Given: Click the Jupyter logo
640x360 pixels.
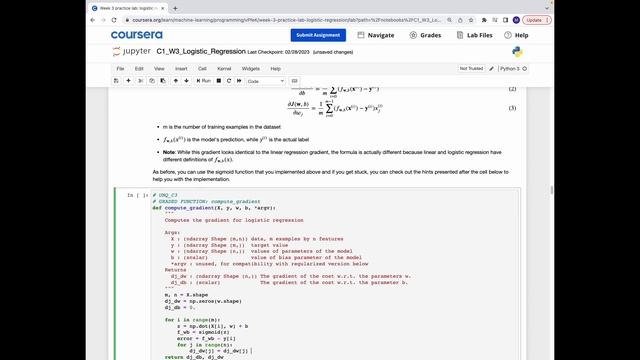Looking at the screenshot, I should click(131, 51).
